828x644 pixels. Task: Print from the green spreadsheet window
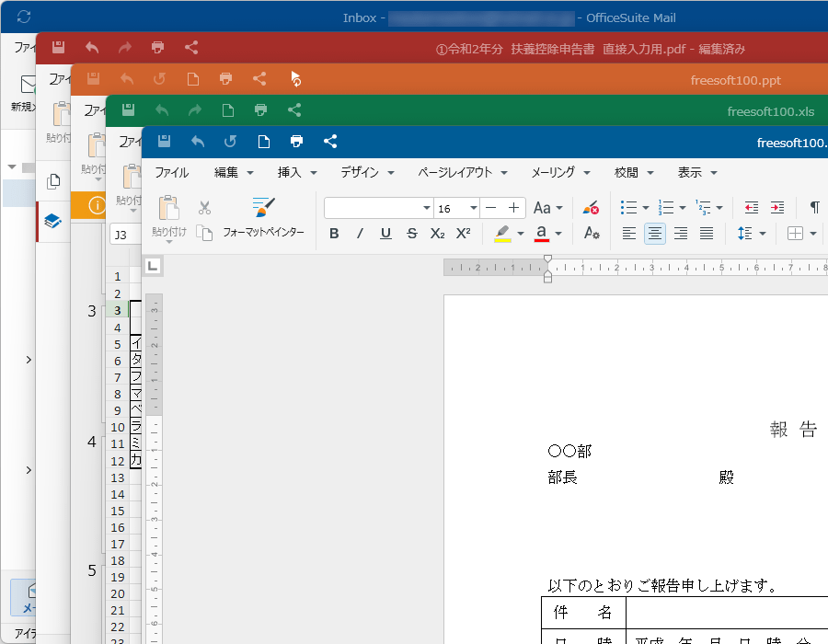tap(261, 109)
